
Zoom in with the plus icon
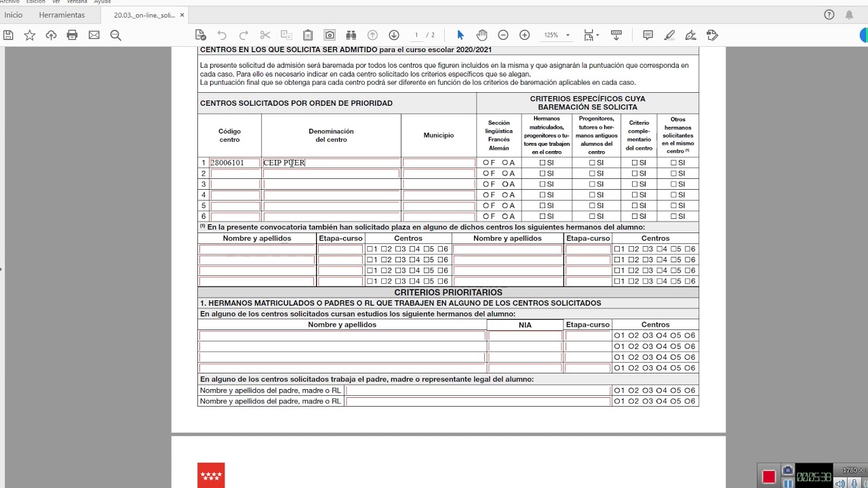(x=524, y=35)
